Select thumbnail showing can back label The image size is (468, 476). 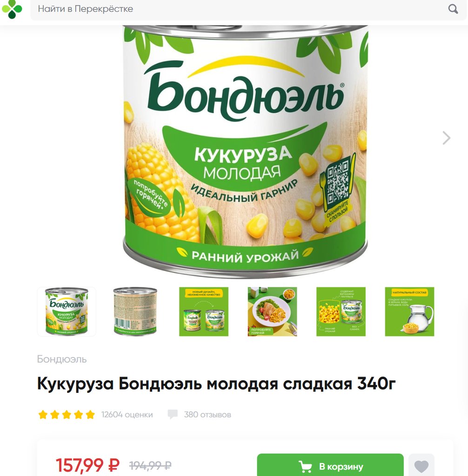coord(135,311)
